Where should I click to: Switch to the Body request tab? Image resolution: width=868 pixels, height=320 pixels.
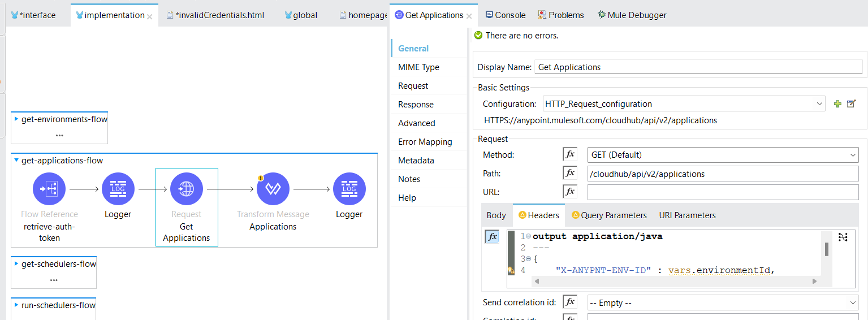tap(496, 215)
